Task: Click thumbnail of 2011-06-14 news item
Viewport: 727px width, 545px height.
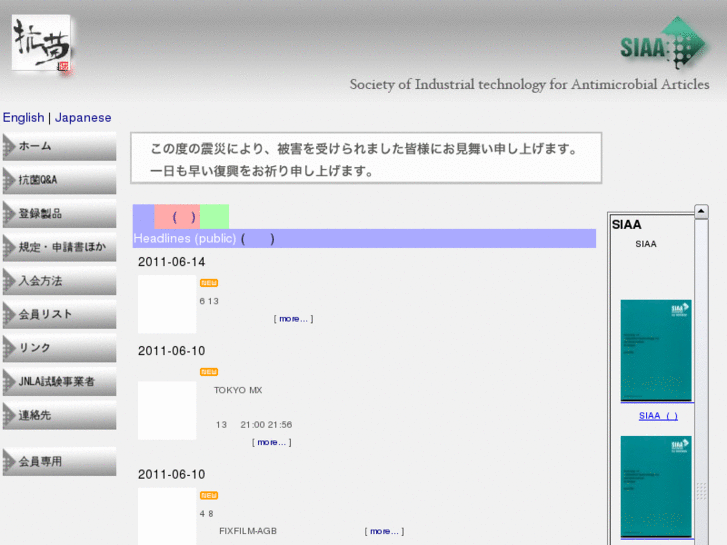Action: (167, 304)
